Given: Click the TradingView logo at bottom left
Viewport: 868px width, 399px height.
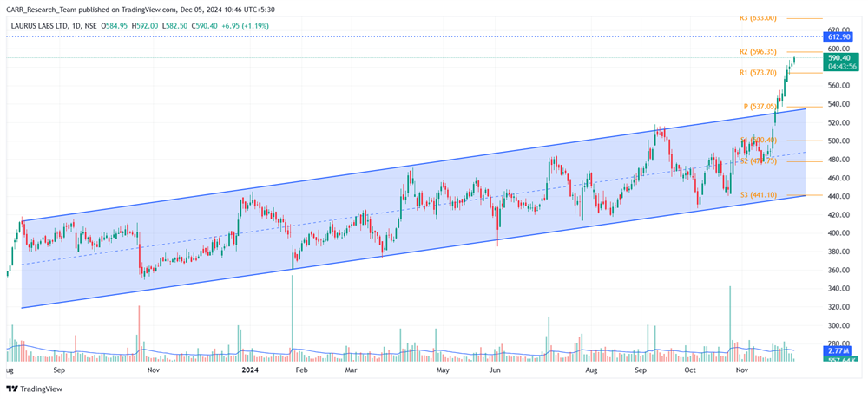Looking at the screenshot, I should pyautogui.click(x=35, y=389).
